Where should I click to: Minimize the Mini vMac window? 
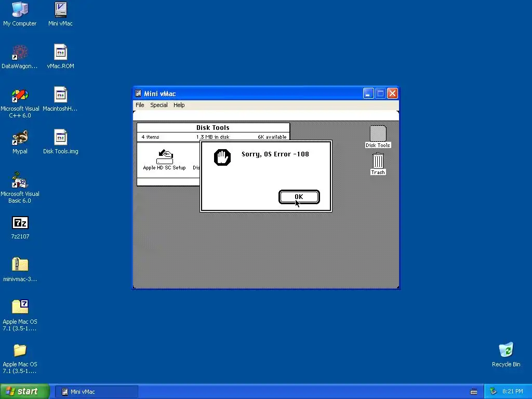click(x=368, y=94)
